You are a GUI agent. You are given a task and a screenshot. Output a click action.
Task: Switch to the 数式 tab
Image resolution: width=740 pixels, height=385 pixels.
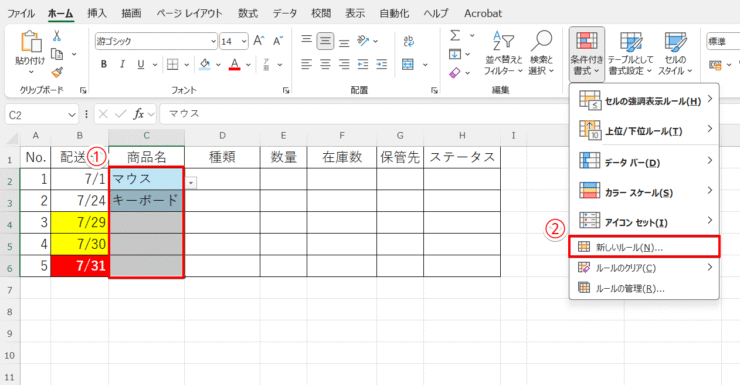click(x=248, y=13)
